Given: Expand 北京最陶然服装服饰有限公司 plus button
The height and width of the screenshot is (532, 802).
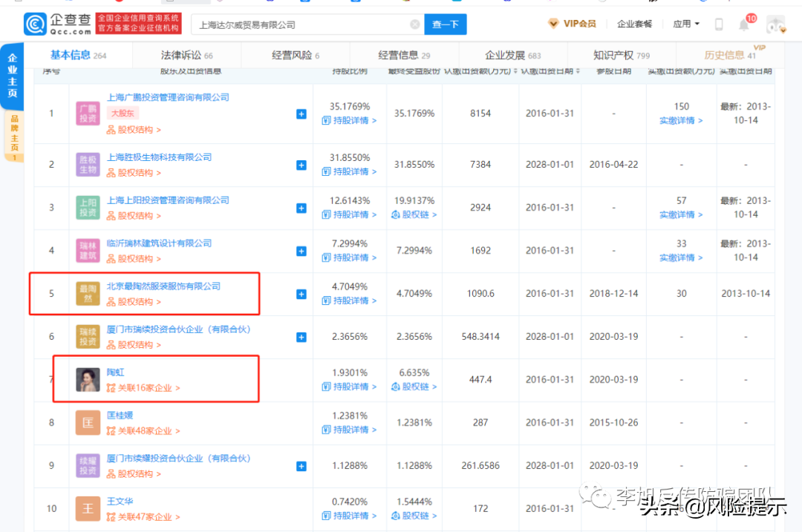Looking at the screenshot, I should pyautogui.click(x=301, y=294).
